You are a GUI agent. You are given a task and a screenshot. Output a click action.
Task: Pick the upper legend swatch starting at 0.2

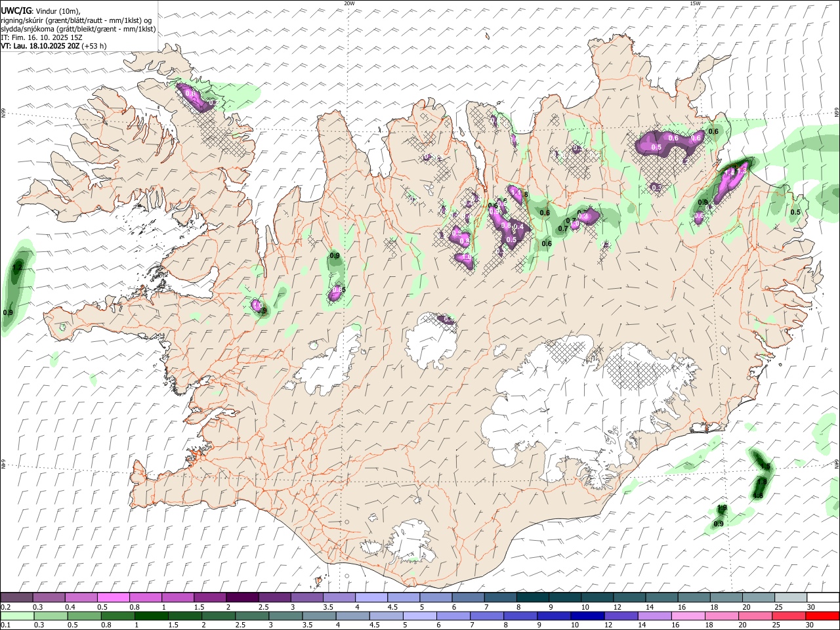click(16, 598)
